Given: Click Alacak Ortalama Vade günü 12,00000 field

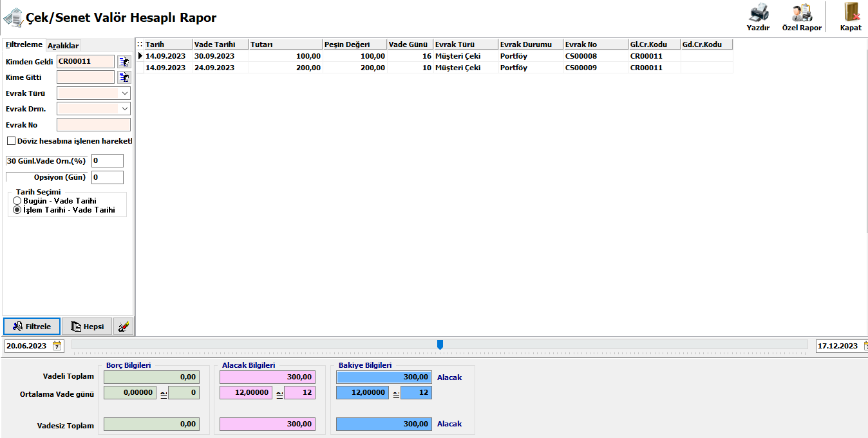Looking at the screenshot, I should coord(245,392).
